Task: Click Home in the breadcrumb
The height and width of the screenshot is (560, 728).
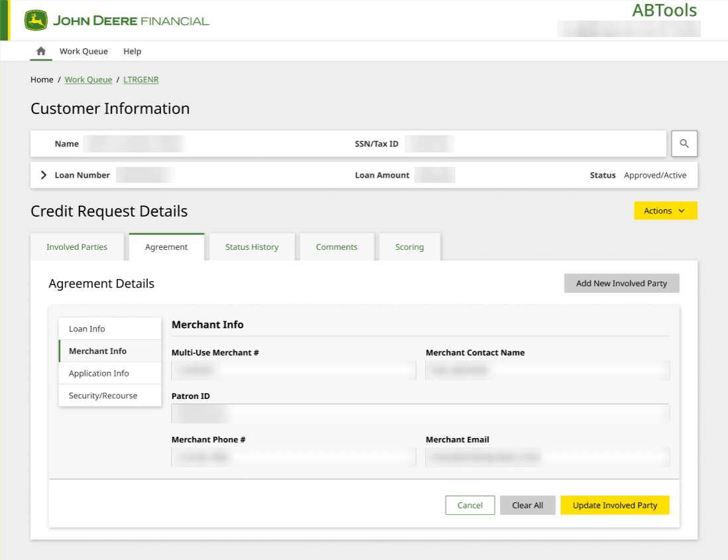Action: [42, 80]
